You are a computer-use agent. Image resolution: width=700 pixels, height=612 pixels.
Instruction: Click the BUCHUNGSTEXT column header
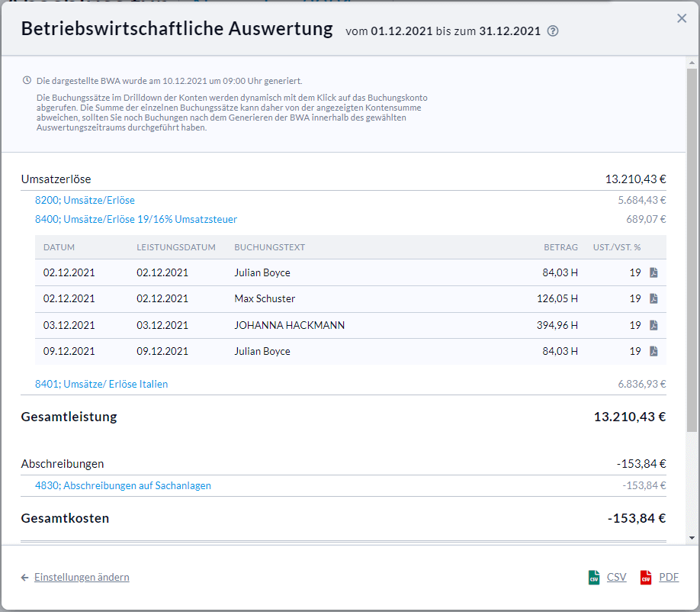click(x=269, y=247)
